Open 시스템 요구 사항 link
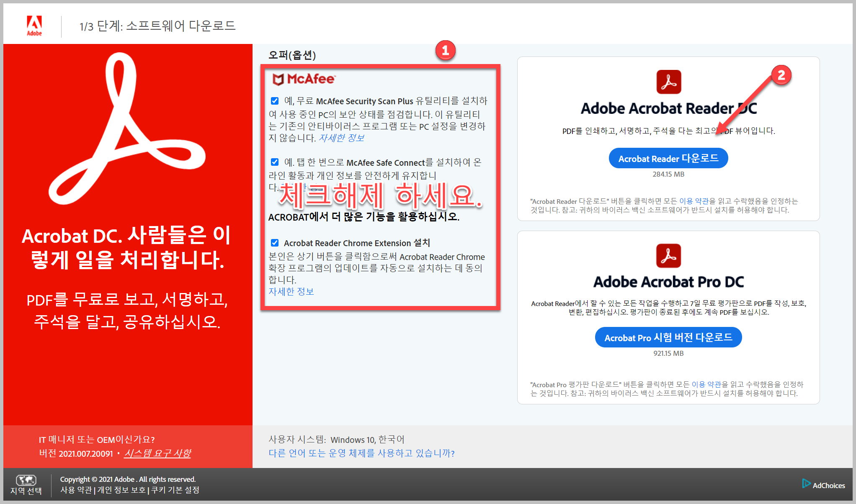 tap(157, 453)
